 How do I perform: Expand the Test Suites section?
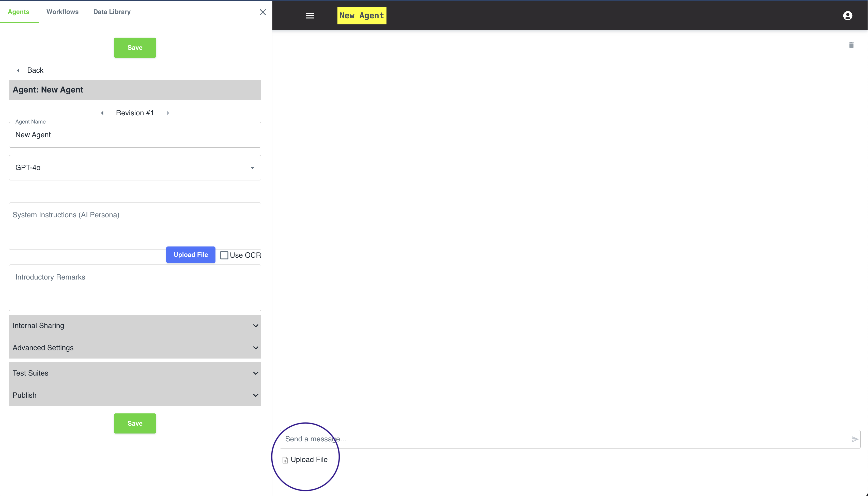coord(135,373)
